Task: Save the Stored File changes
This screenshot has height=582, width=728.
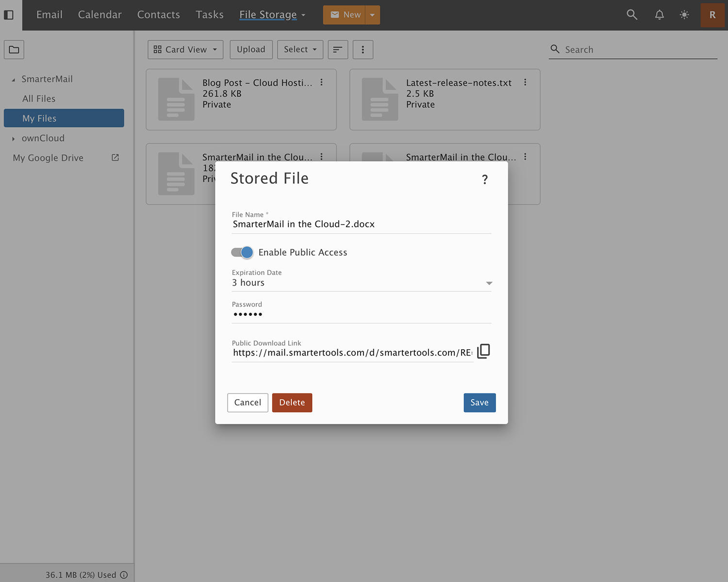Action: 479,402
